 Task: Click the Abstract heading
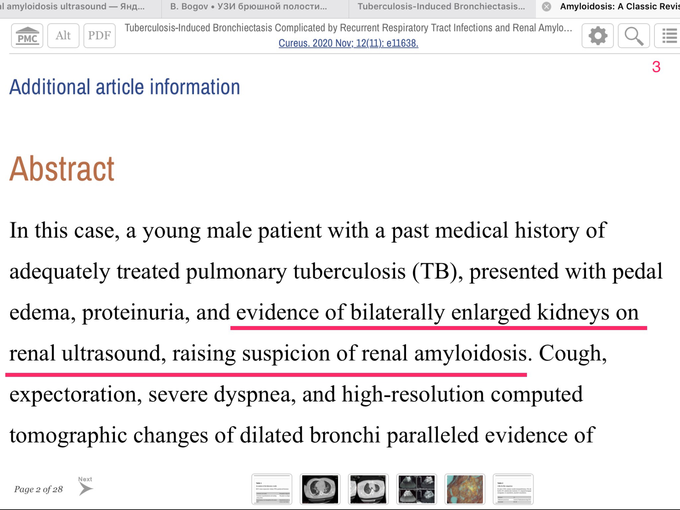(62, 169)
